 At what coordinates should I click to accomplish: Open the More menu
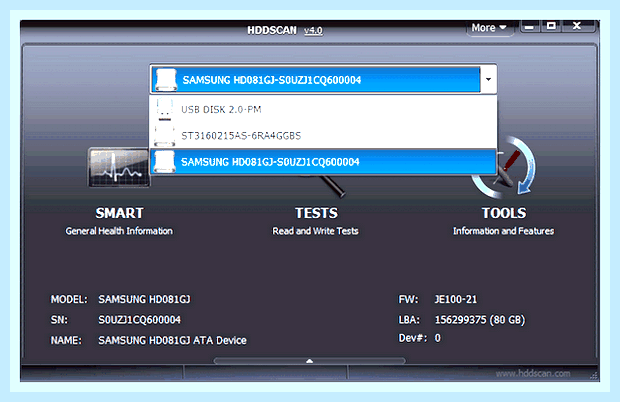(489, 28)
